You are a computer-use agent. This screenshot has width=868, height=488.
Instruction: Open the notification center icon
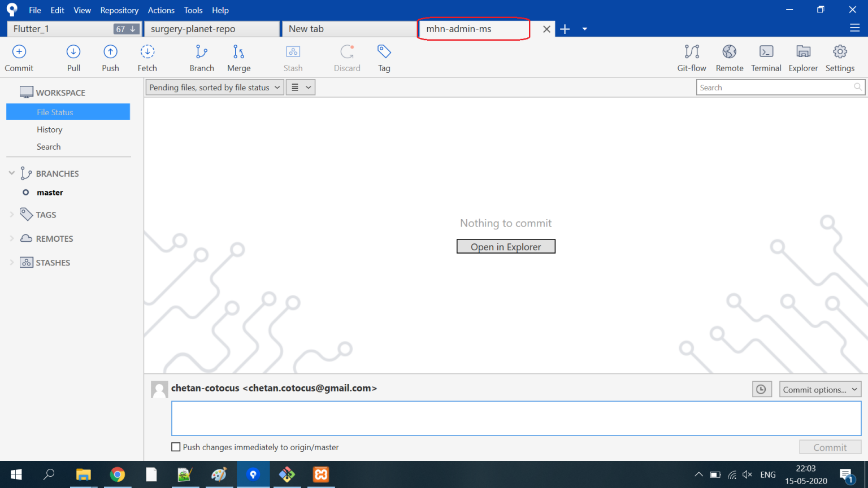846,476
